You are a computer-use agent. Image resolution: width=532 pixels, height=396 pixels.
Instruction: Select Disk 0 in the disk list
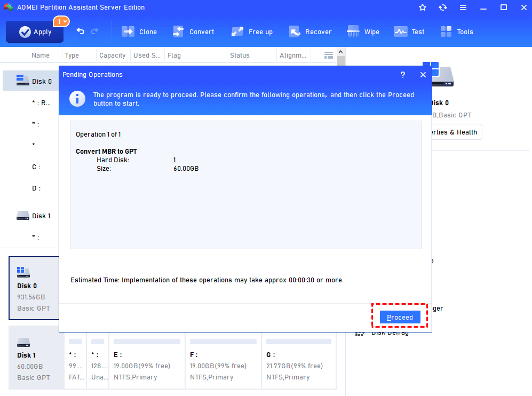31,81
